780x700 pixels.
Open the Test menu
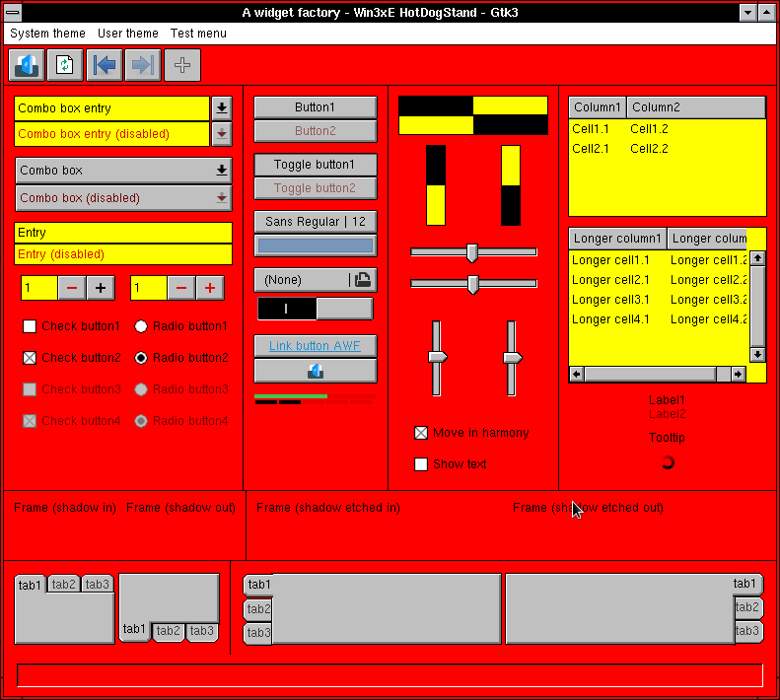[x=198, y=34]
